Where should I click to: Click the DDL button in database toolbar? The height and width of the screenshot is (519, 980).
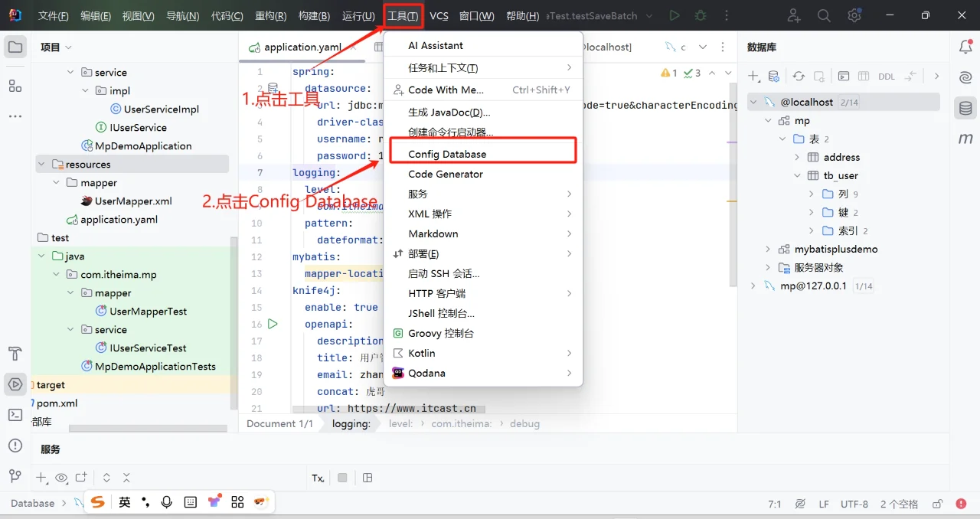click(x=887, y=77)
